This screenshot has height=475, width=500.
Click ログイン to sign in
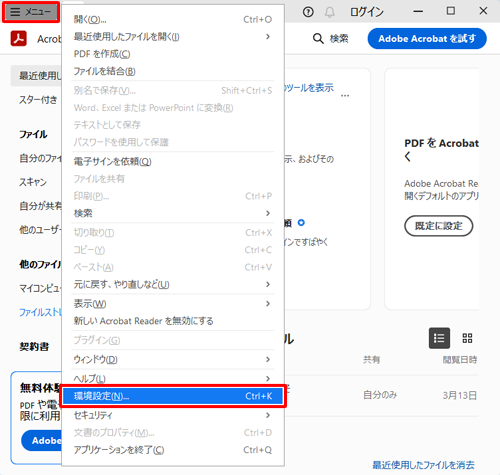click(x=367, y=12)
